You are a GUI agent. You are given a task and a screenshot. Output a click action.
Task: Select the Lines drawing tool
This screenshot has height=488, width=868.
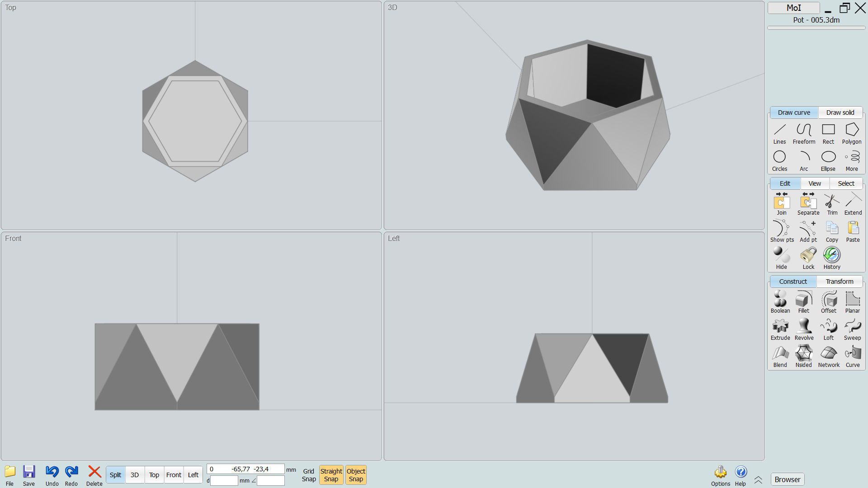click(779, 134)
